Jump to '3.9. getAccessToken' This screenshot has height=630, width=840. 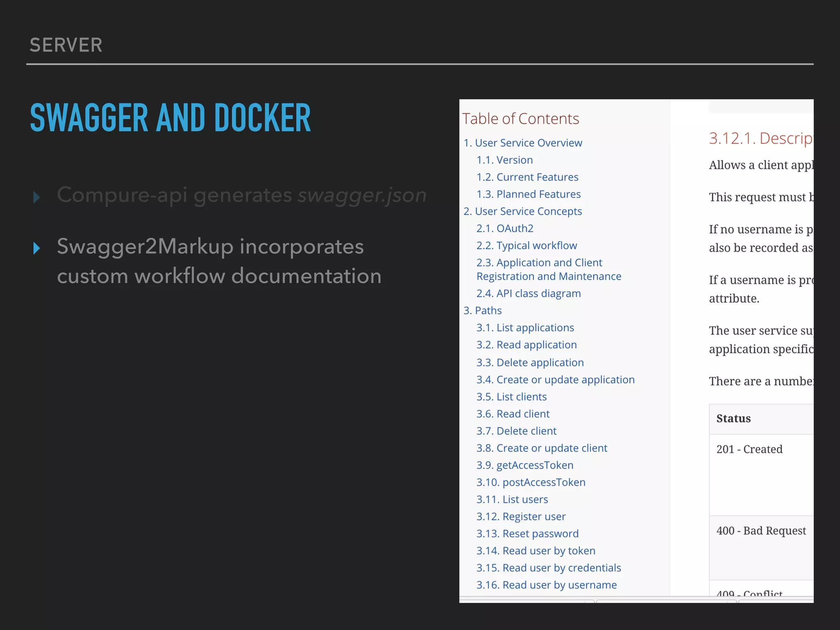click(525, 465)
